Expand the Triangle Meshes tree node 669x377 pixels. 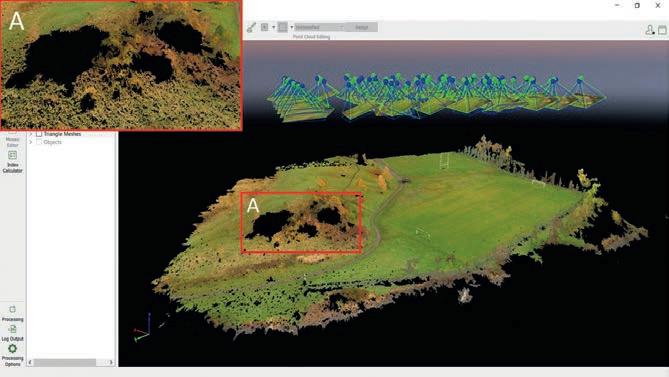coord(31,134)
